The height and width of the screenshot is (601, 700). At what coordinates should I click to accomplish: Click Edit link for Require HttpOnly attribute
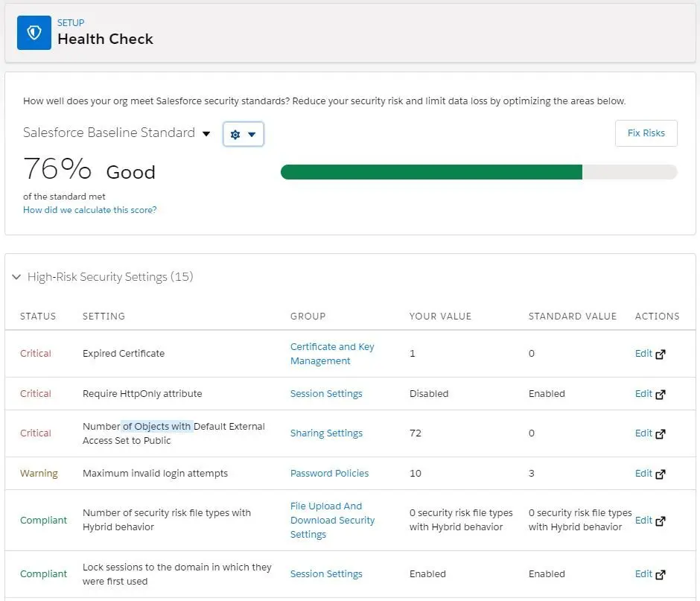(x=643, y=394)
